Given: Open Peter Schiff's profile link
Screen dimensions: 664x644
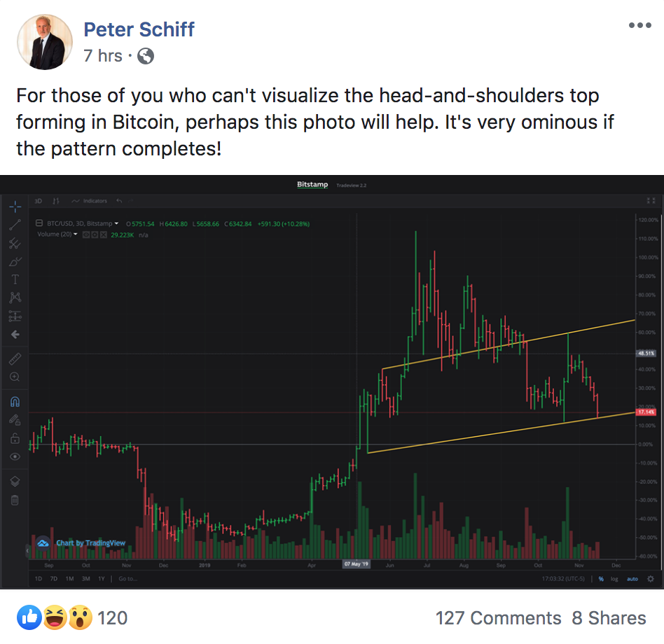Looking at the screenshot, I should [x=139, y=29].
